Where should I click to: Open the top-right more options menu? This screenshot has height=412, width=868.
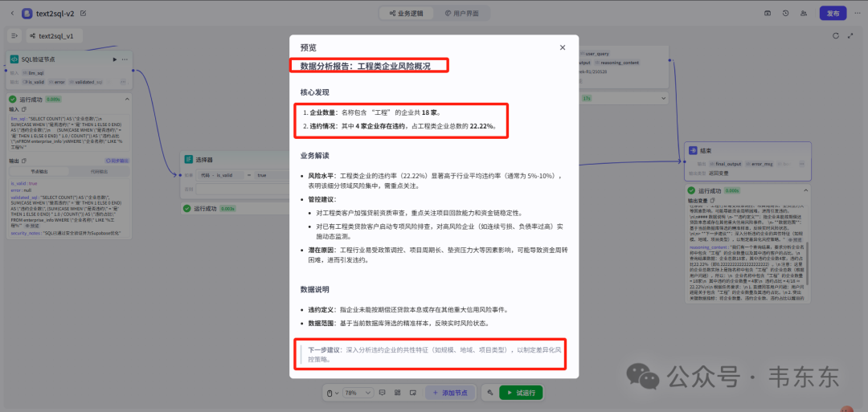point(857,14)
